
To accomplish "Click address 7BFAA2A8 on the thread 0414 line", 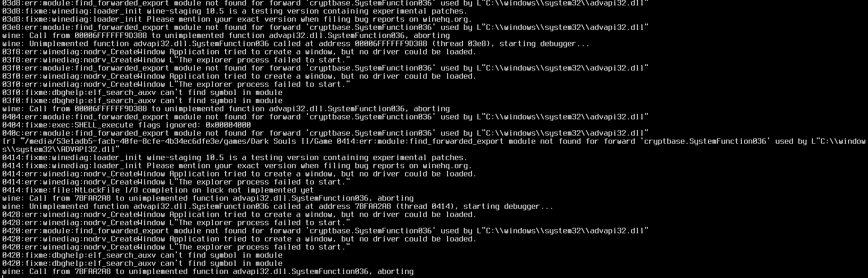I will (373, 207).
